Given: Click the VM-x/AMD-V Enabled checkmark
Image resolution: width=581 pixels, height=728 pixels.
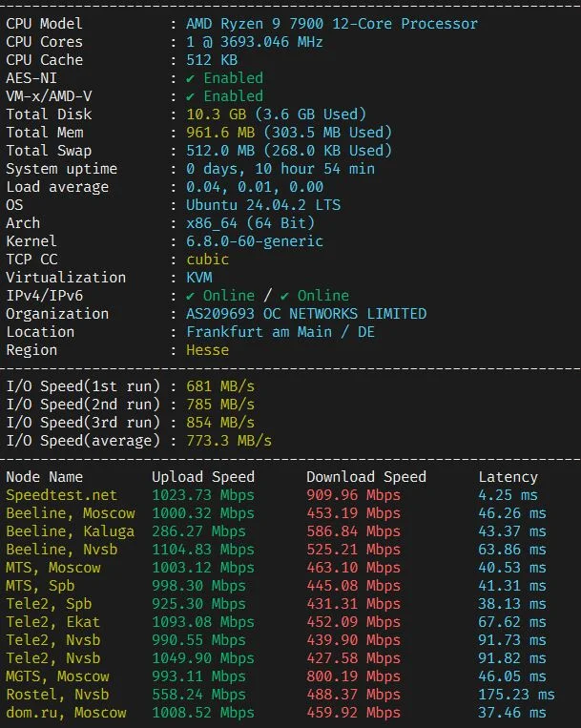Looking at the screenshot, I should pos(190,96).
